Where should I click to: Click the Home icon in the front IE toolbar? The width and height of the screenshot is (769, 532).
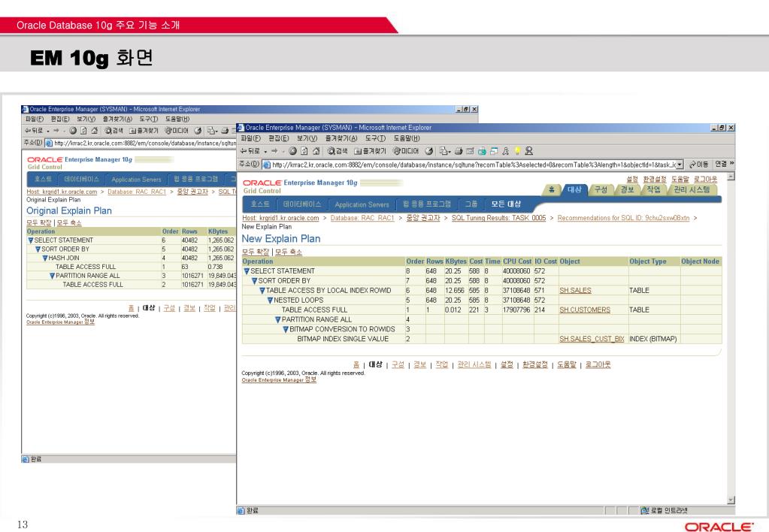coord(316,151)
